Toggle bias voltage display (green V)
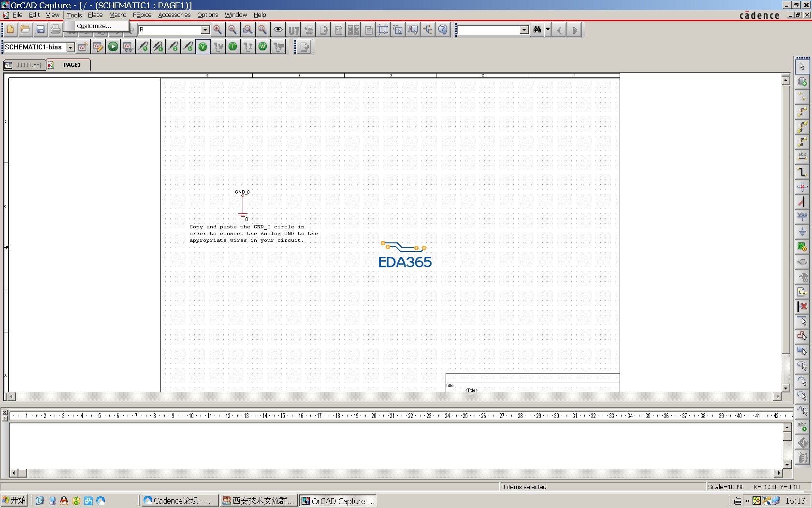 click(203, 47)
